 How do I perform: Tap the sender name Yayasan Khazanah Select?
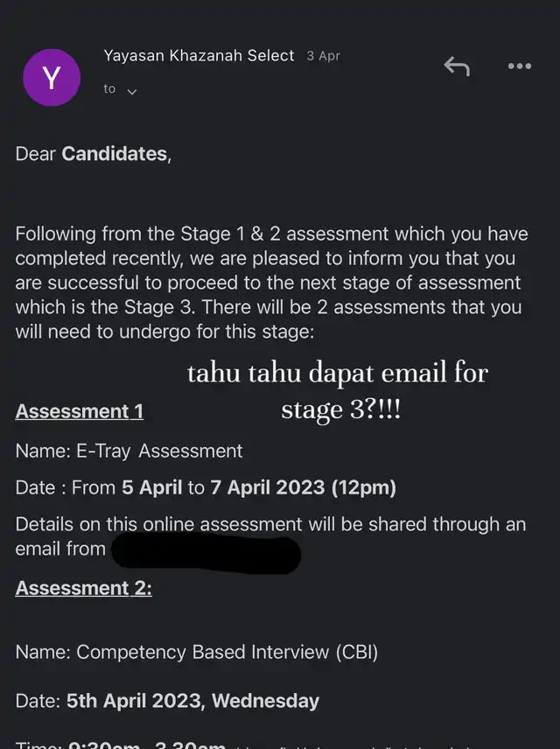[x=199, y=56]
